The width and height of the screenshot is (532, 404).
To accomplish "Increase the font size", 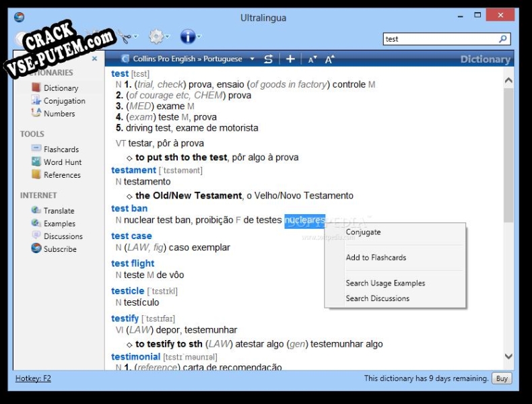I will [x=329, y=59].
